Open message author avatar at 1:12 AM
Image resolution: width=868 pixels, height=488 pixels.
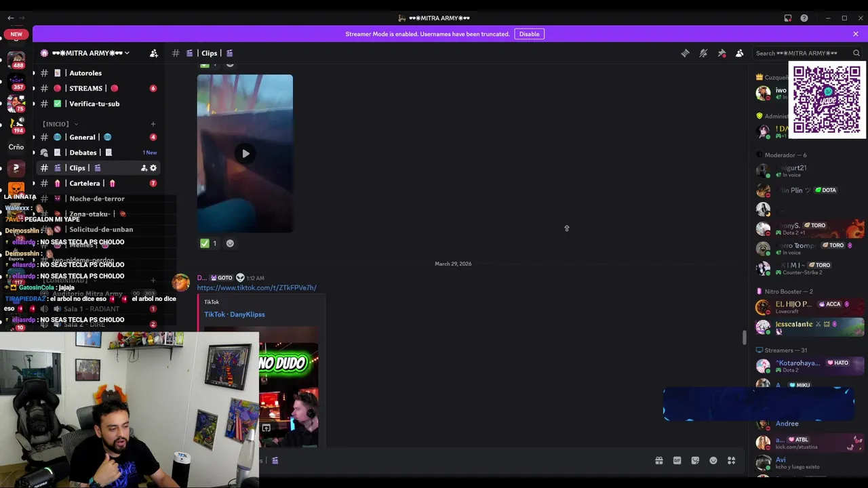(x=181, y=283)
